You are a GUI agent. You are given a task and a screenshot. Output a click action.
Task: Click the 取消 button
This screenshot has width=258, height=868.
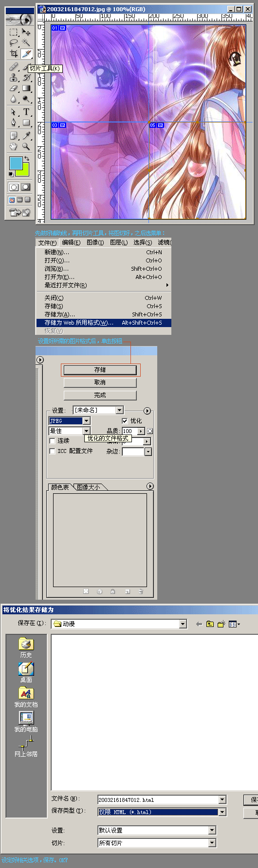tap(100, 382)
